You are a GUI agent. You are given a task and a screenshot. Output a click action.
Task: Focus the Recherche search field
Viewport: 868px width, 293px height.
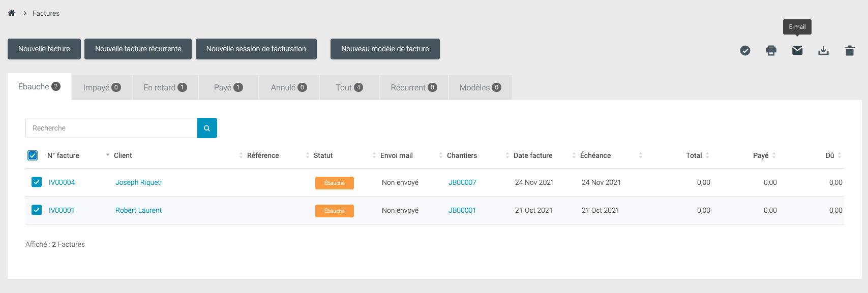(x=111, y=128)
